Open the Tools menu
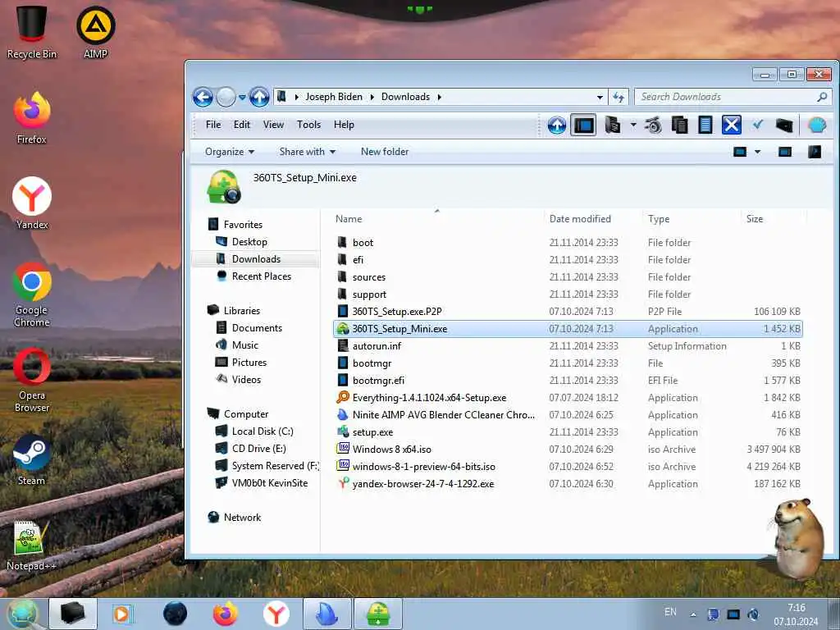840x630 pixels. click(x=308, y=125)
